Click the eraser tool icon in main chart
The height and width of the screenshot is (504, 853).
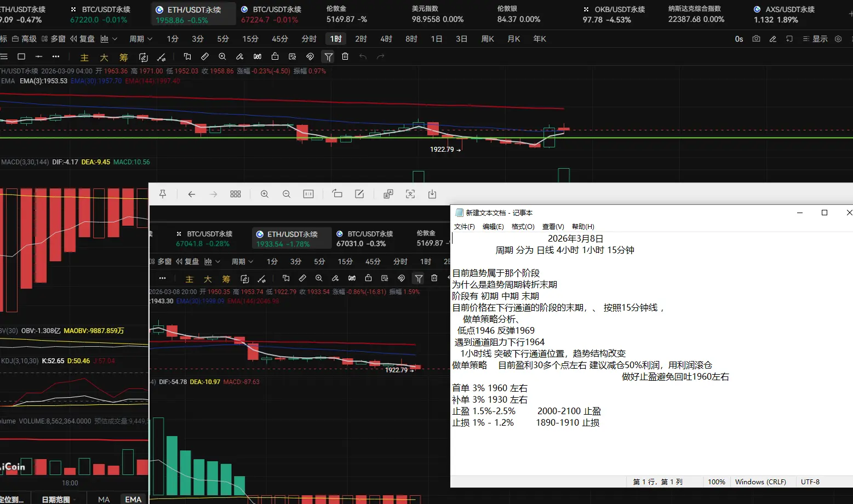click(x=239, y=56)
